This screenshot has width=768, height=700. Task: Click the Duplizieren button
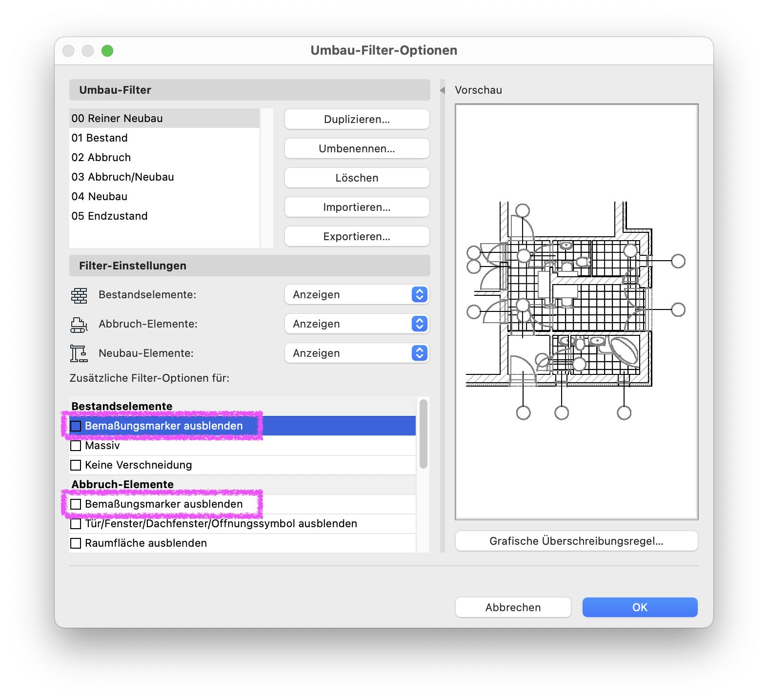click(357, 120)
